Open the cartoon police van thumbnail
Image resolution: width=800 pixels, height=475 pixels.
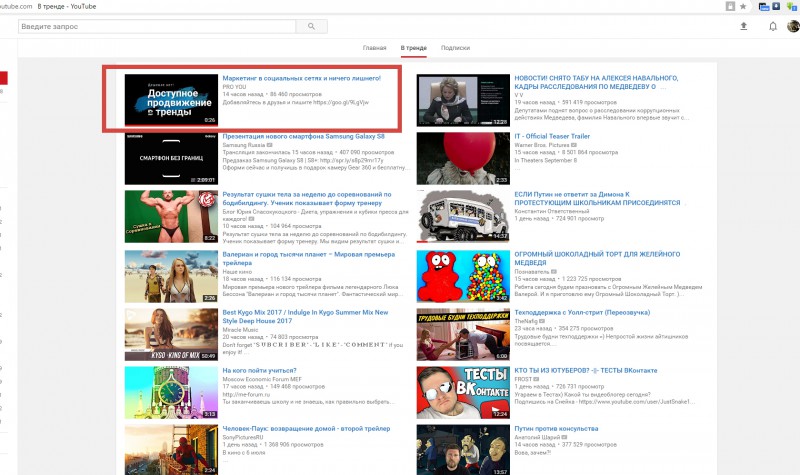(463, 216)
